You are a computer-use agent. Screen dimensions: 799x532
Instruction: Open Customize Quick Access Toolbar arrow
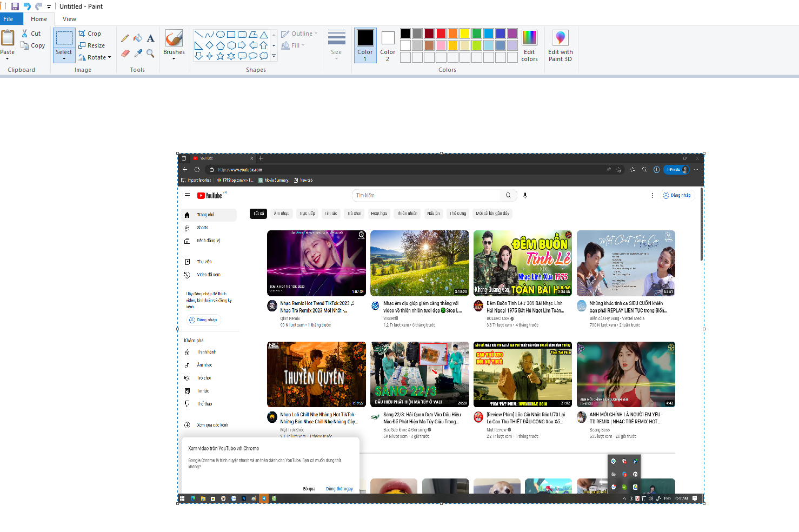click(x=49, y=6)
